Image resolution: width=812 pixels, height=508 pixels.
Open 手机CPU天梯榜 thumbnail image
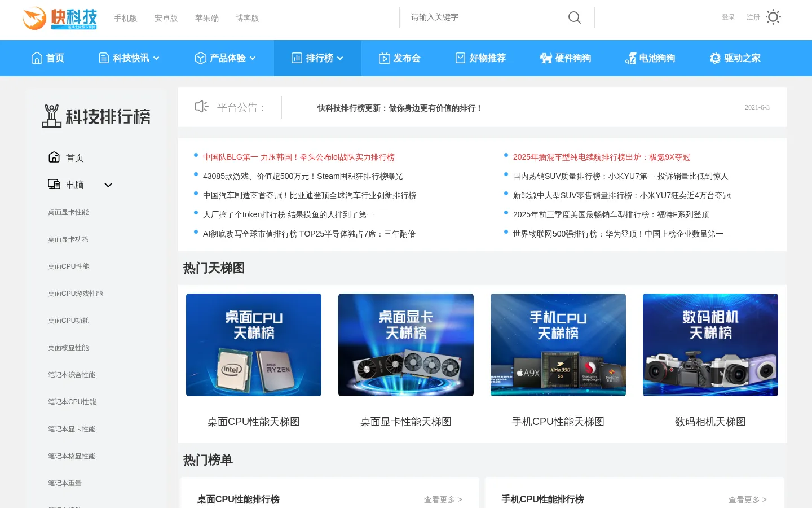[558, 345]
